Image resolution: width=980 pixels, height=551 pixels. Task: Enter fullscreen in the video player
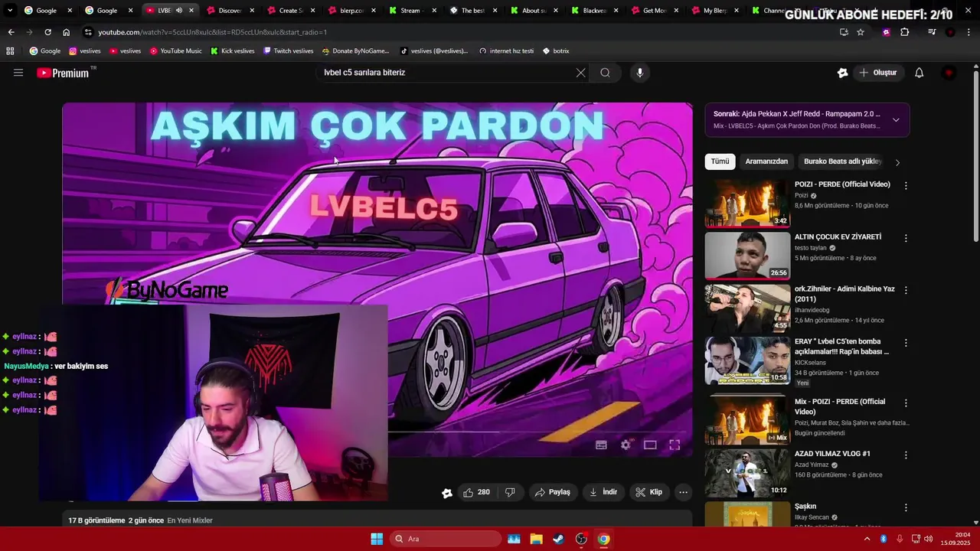click(675, 445)
